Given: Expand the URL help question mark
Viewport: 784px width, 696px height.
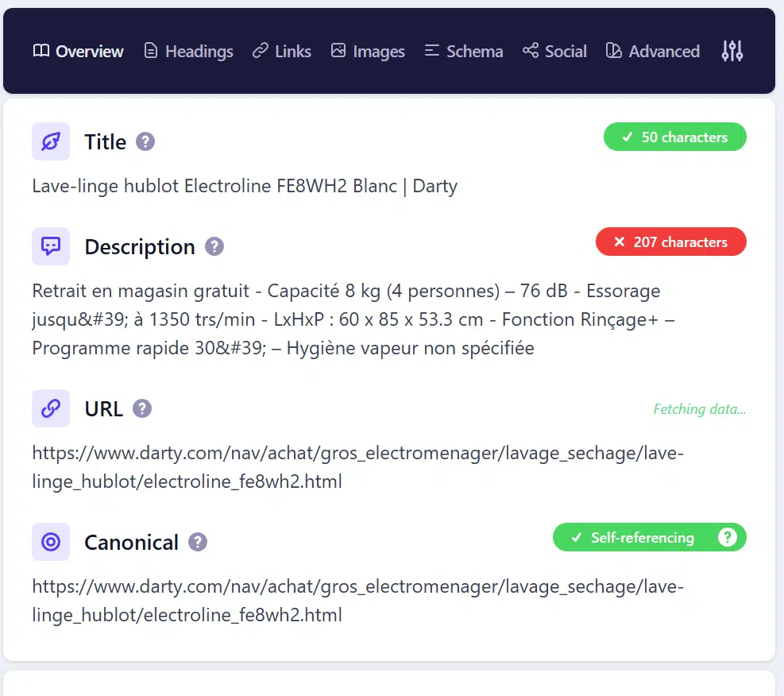Looking at the screenshot, I should point(141,408).
